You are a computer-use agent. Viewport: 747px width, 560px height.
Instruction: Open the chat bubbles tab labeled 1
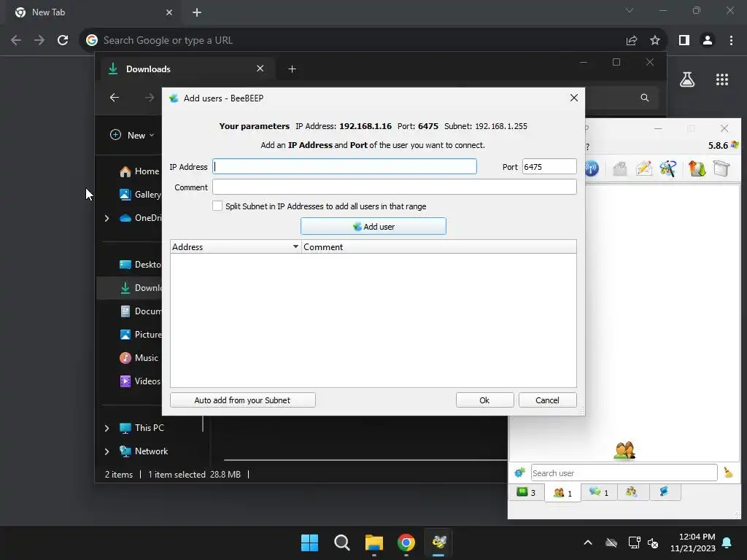599,492
